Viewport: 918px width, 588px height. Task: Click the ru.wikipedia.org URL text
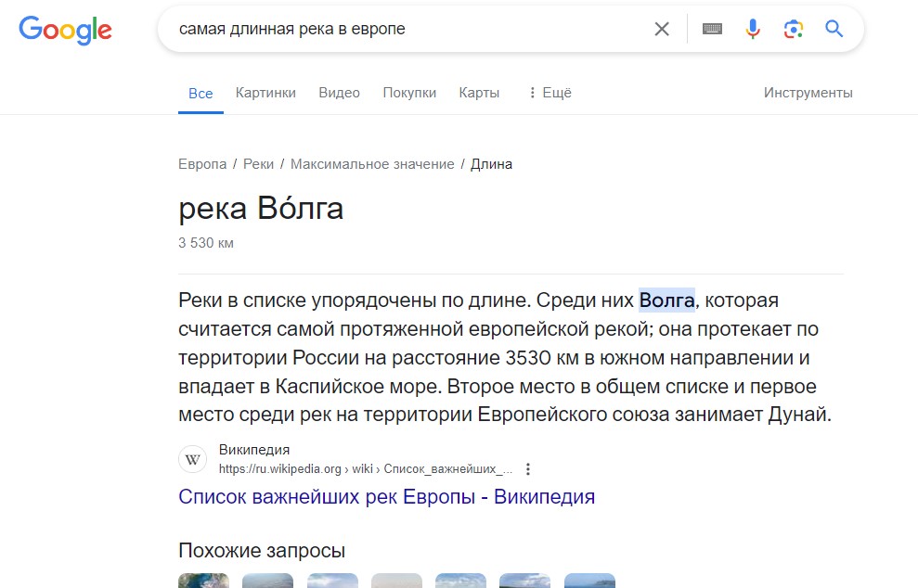[x=366, y=468]
